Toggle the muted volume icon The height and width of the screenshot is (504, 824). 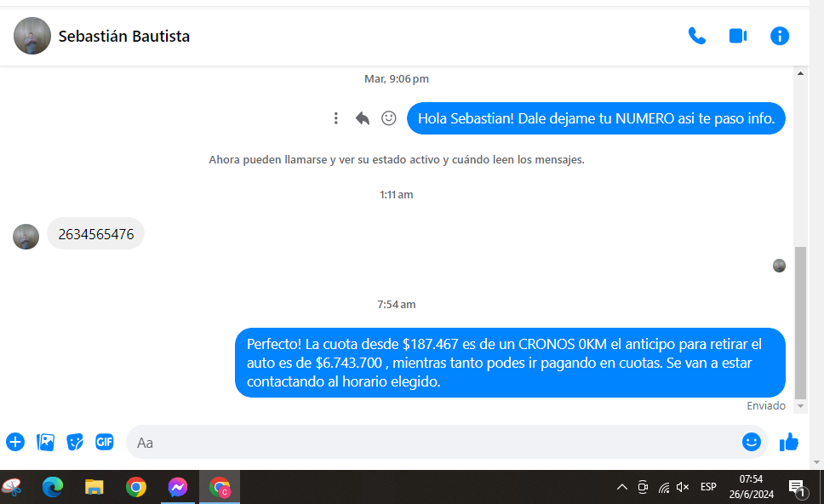tap(683, 487)
